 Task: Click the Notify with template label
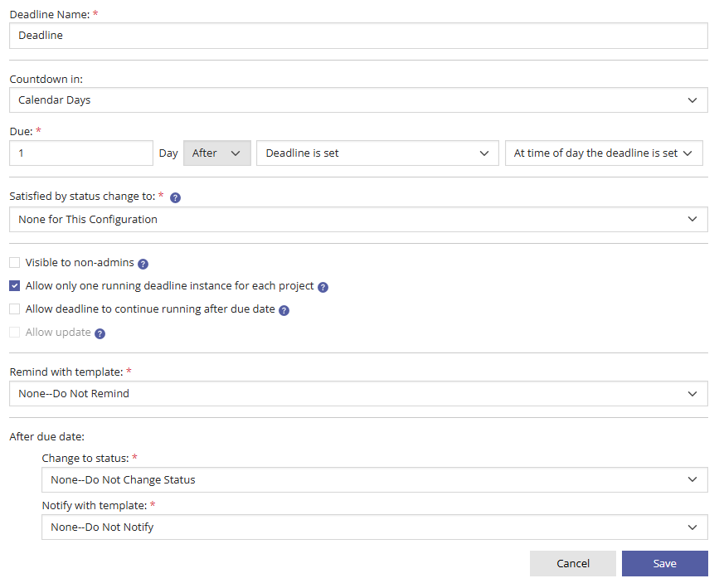pyautogui.click(x=95, y=505)
